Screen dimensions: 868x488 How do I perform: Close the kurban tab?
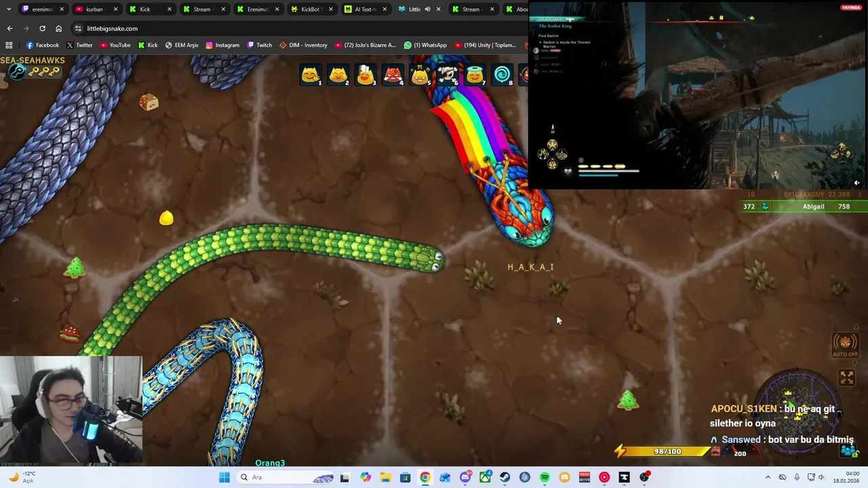pos(115,9)
